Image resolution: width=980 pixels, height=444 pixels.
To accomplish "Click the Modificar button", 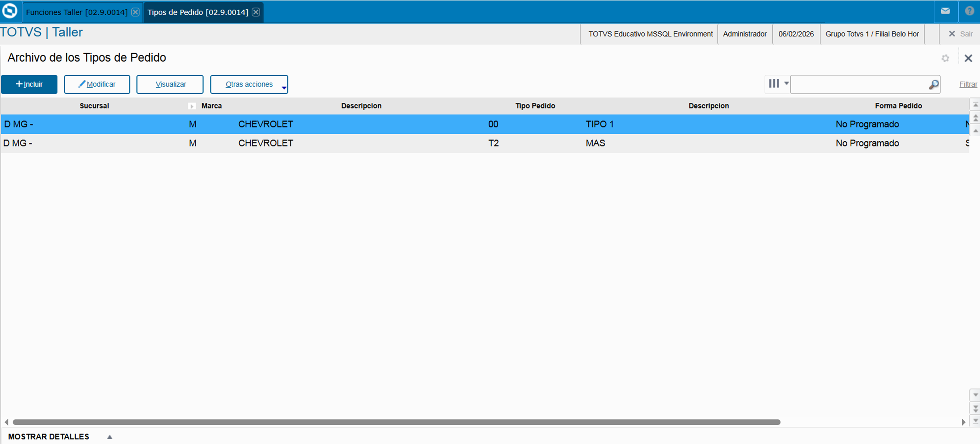I will click(x=97, y=84).
